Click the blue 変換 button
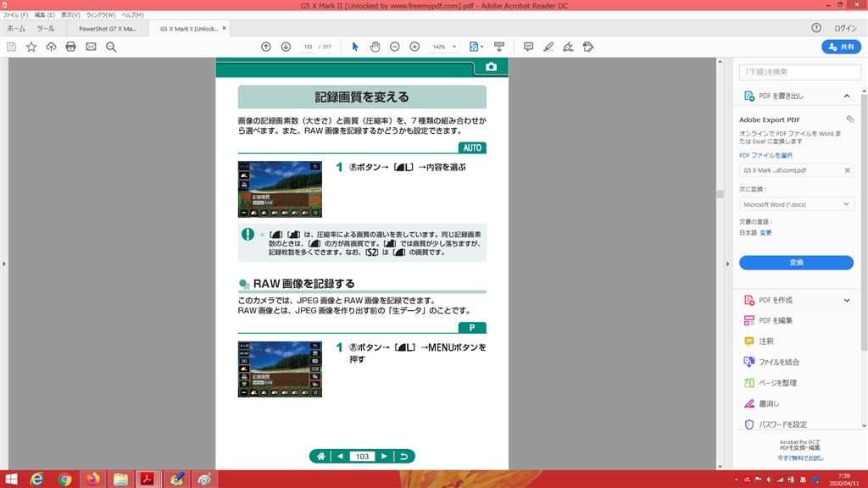Image resolution: width=868 pixels, height=488 pixels. point(796,263)
